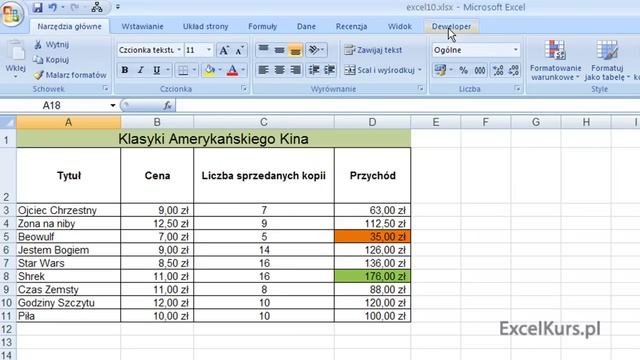Save the workbook with the floppy icon

pyautogui.click(x=37, y=7)
